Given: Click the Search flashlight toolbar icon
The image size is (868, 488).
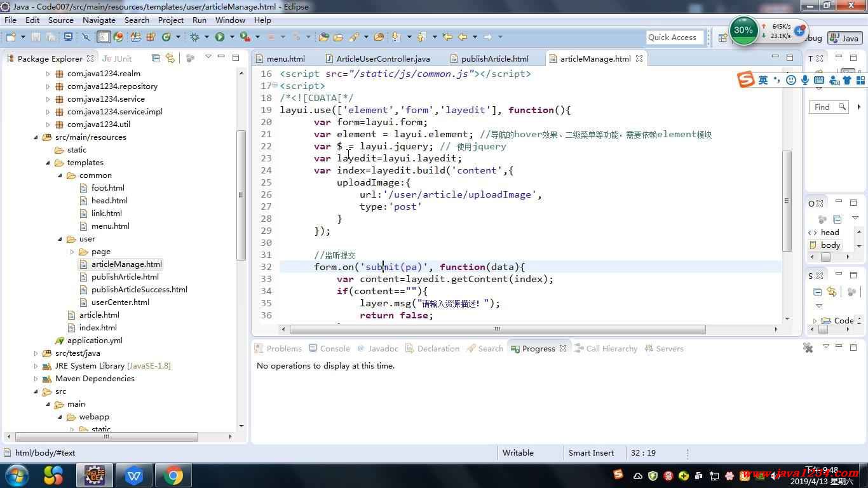Looking at the screenshot, I should [355, 37].
